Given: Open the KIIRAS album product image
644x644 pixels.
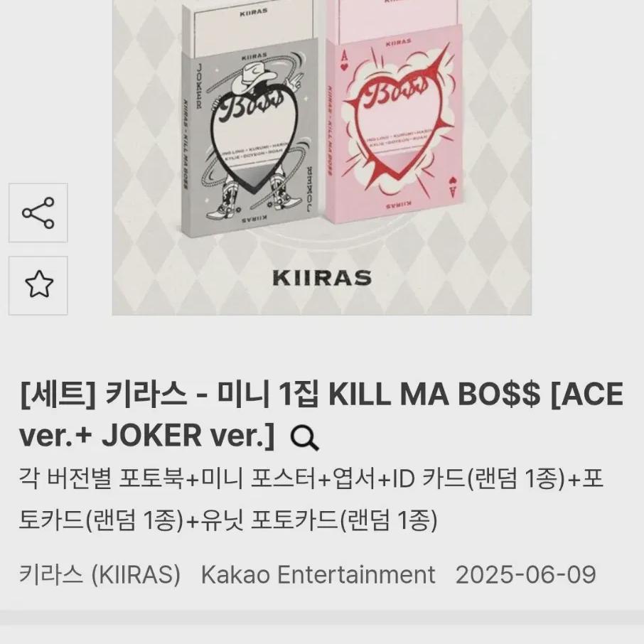Looking at the screenshot, I should pos(322,158).
